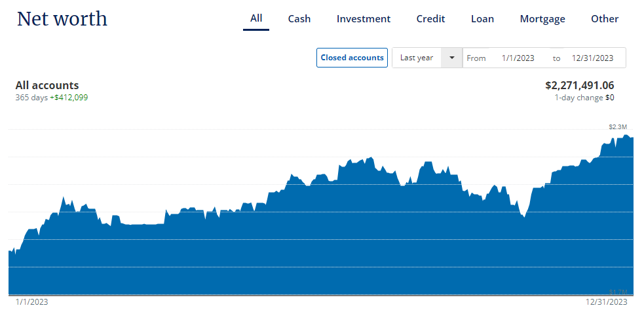Open the Other tab
This screenshot has width=644, height=310.
(x=605, y=19)
